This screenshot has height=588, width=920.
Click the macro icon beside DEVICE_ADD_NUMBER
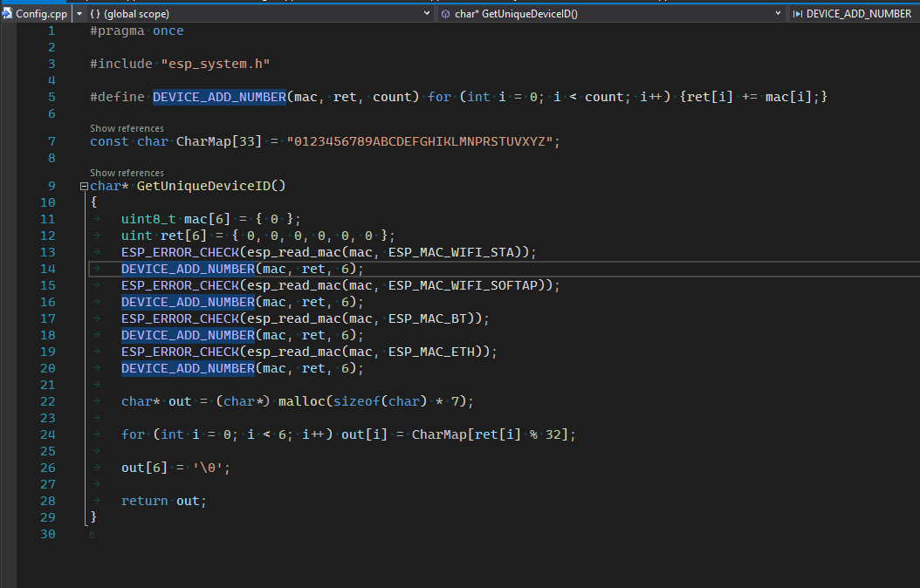click(797, 14)
